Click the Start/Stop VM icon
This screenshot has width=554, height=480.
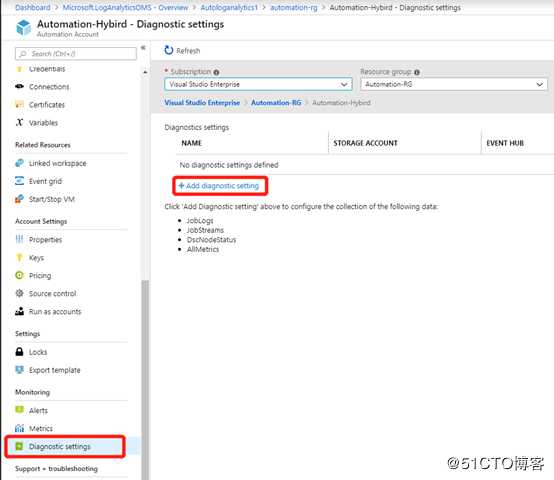pos(19,199)
